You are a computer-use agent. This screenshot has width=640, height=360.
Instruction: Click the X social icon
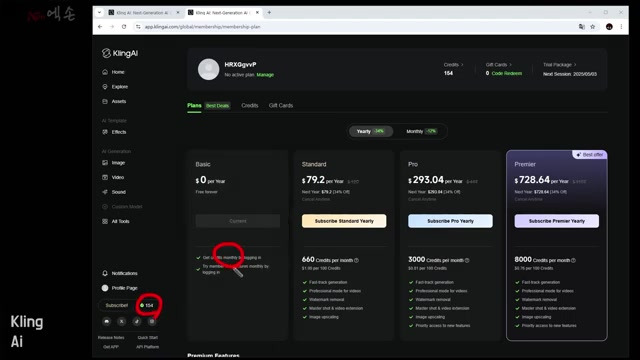click(x=122, y=321)
